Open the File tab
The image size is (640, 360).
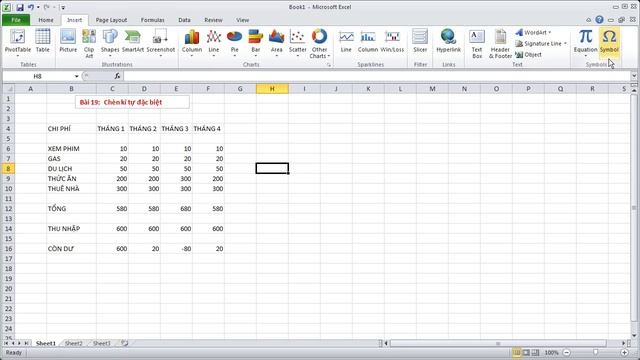point(16,20)
